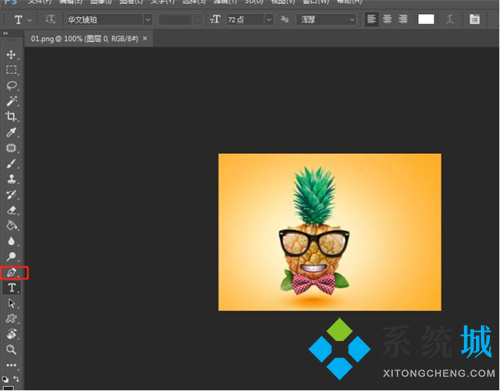Click the 72点 font size field
Viewport: 500px width, 391px height.
coord(246,20)
